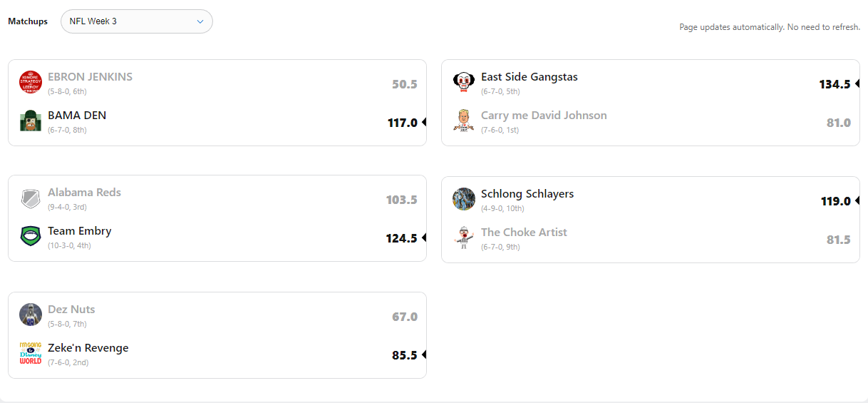Click the Dez Nuts player avatar
The width and height of the screenshot is (868, 403).
pyautogui.click(x=31, y=315)
